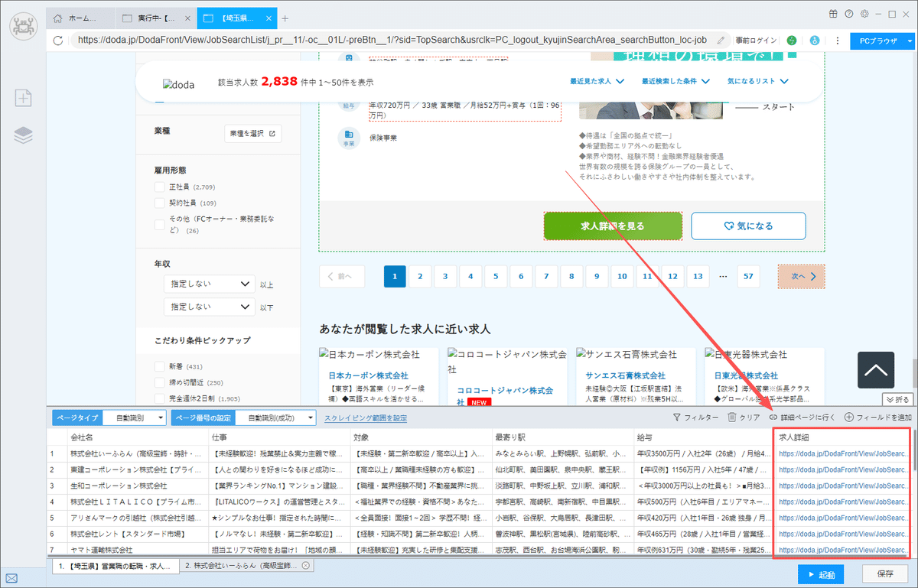
Task: Open the ページタイプ 自動識別 dropdown
Action: coord(134,417)
